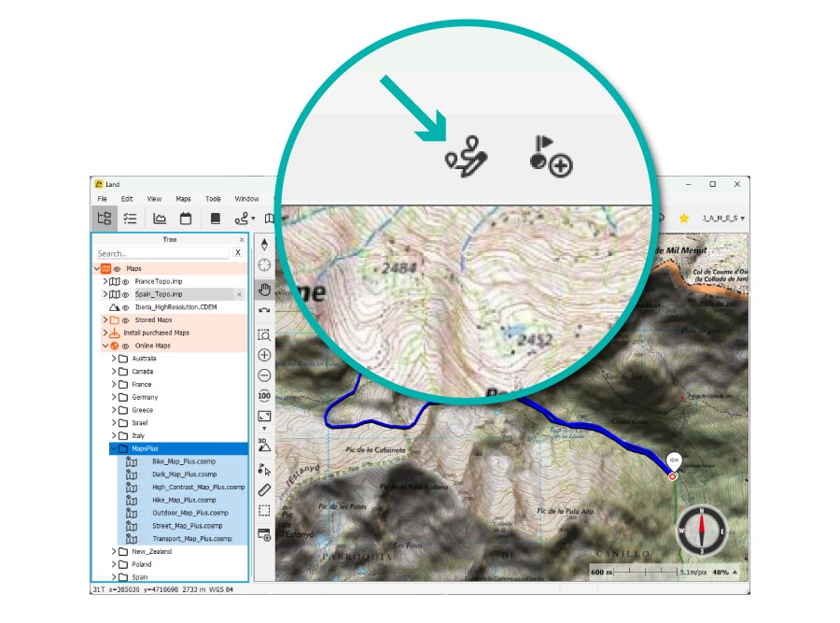Click the magnified add waypoint flag icon
840x623 pixels.
[x=551, y=157]
